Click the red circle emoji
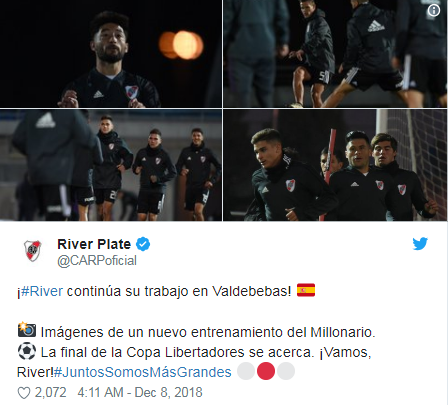Image resolution: width=448 pixels, height=405 pixels. 266,371
